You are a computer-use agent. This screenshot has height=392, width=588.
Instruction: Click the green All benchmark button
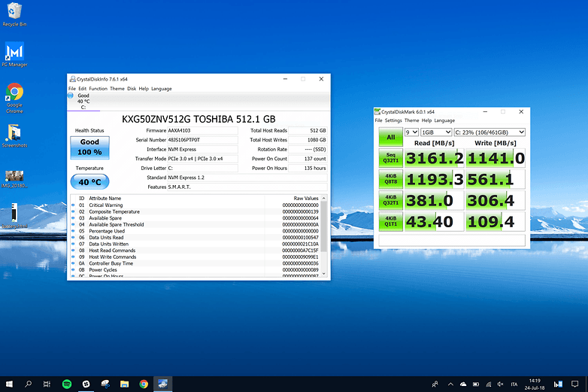pyautogui.click(x=390, y=137)
